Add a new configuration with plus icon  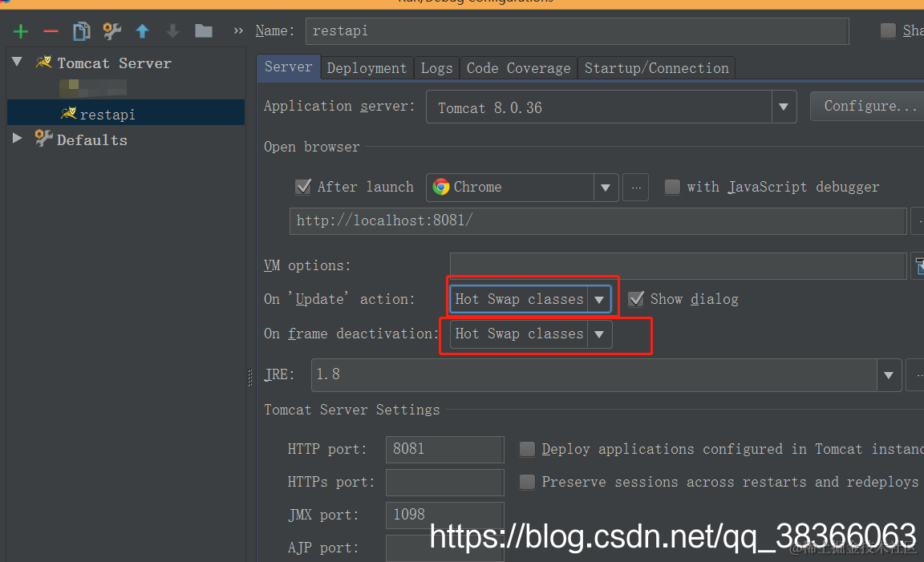pyautogui.click(x=21, y=31)
